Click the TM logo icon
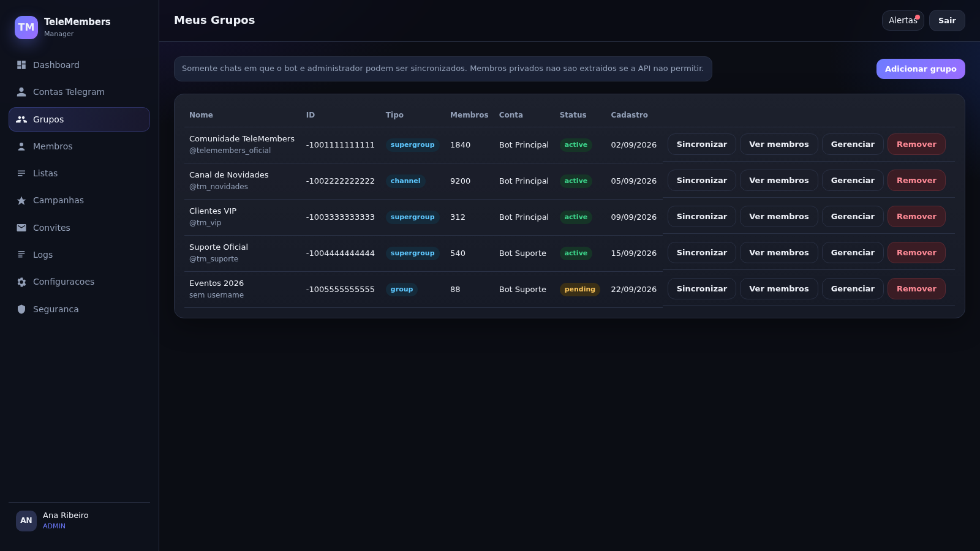The width and height of the screenshot is (980, 551). coord(26,28)
